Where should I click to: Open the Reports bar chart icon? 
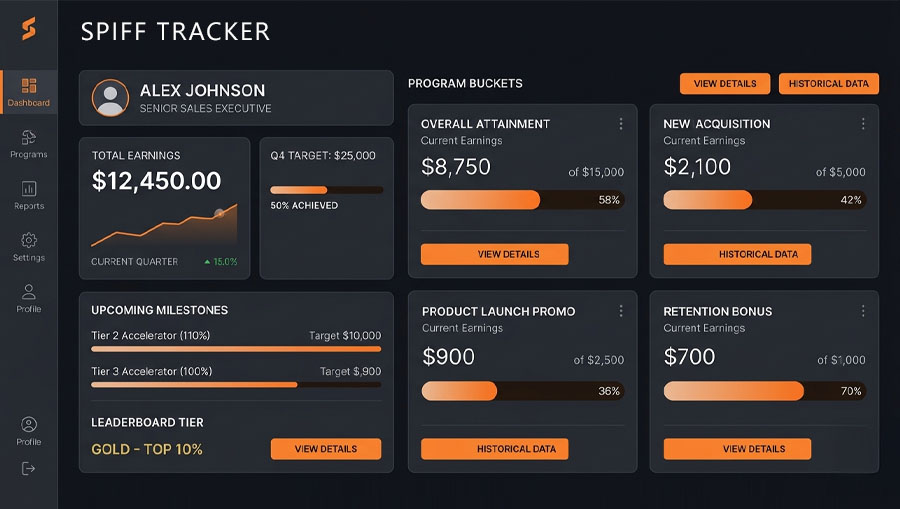click(29, 189)
